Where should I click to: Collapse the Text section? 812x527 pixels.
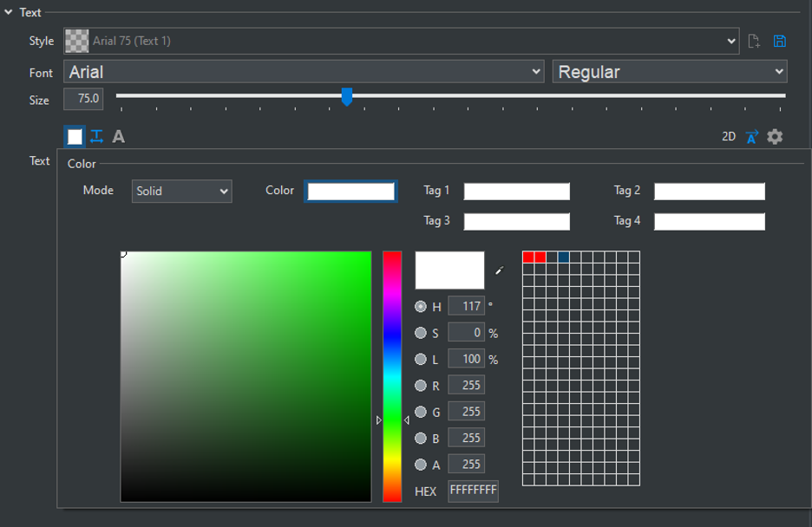[x=9, y=12]
